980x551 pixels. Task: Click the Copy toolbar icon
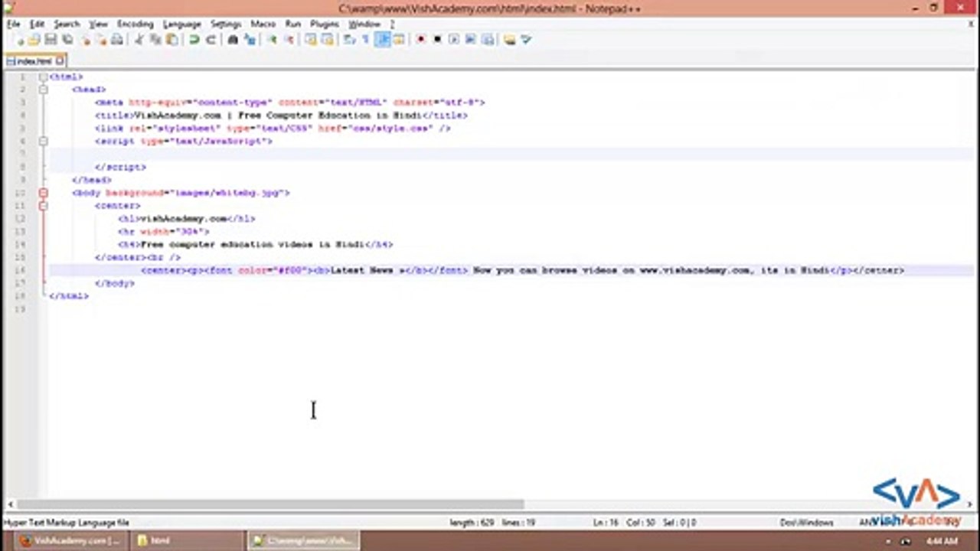click(x=156, y=39)
